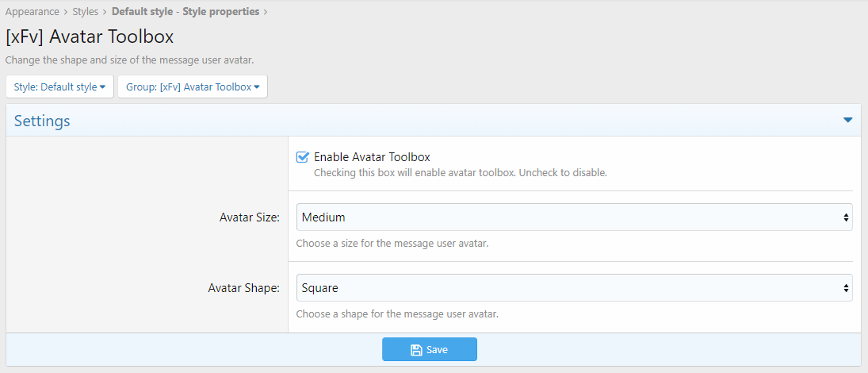Viewport: 868px width, 373px height.
Task: Click the Enable Avatar Toolbox label text
Action: [x=372, y=157]
